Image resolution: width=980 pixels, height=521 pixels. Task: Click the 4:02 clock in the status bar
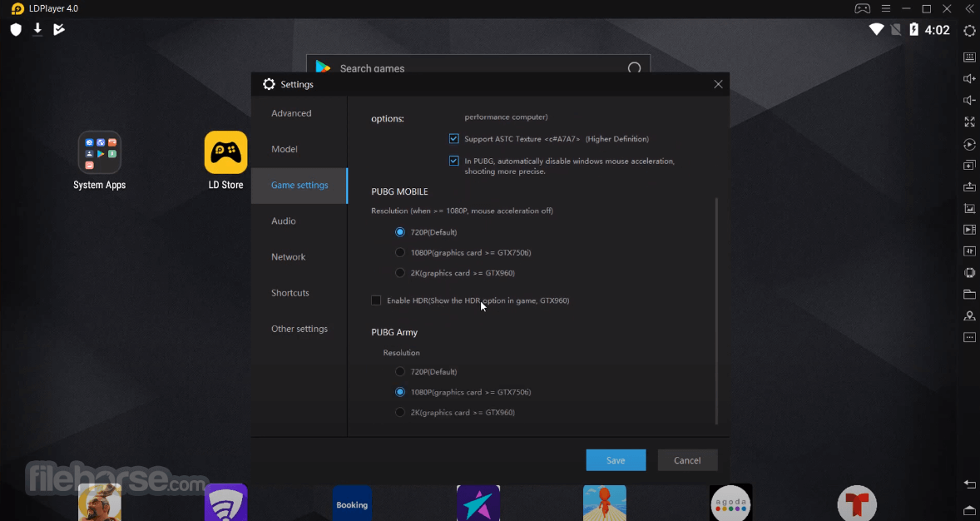pyautogui.click(x=937, y=30)
